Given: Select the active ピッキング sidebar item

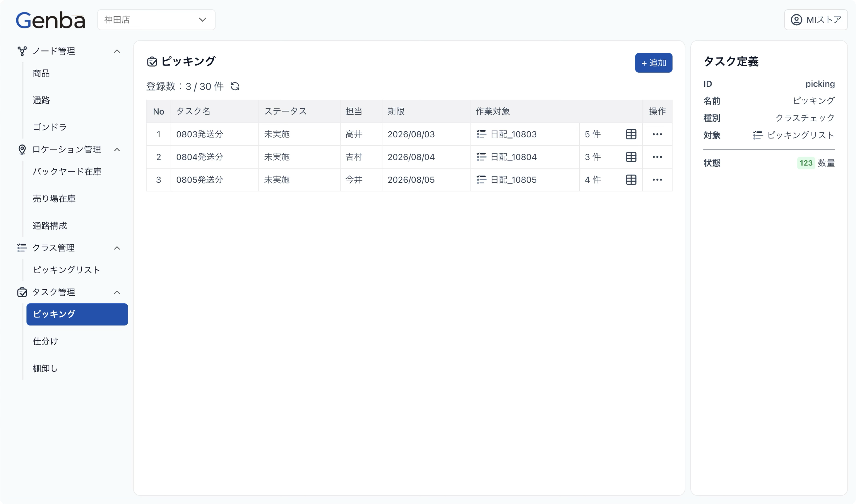Looking at the screenshot, I should click(x=77, y=314).
